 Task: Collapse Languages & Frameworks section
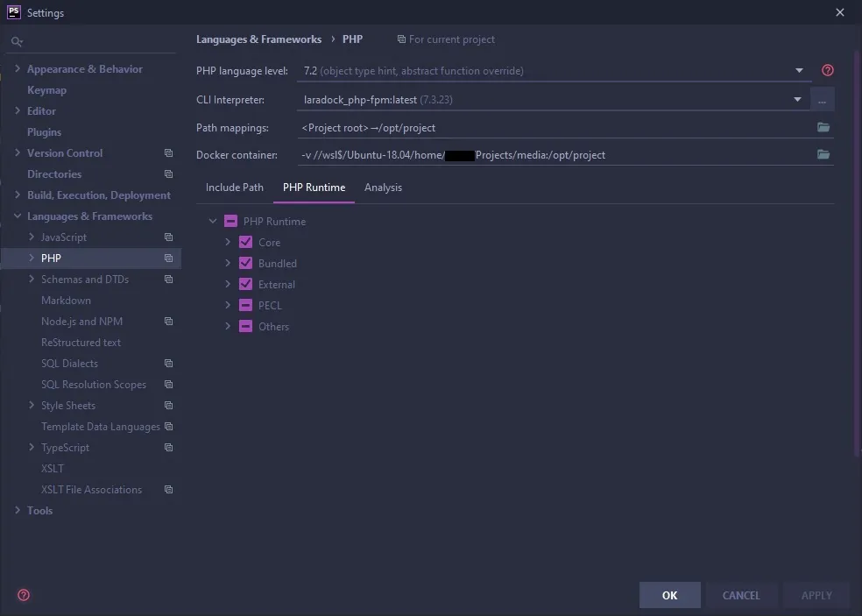tap(17, 216)
